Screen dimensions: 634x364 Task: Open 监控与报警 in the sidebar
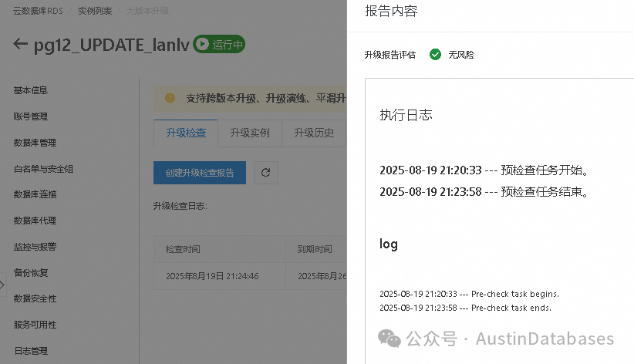[35, 247]
